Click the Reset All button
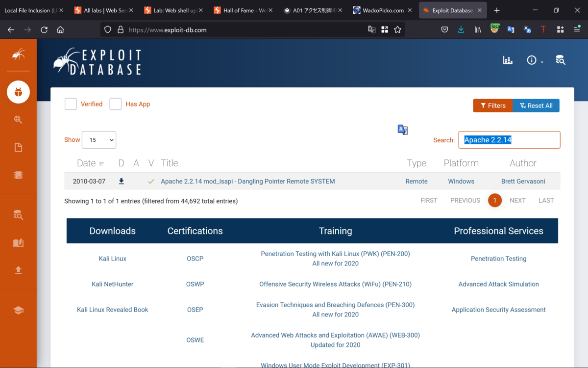Viewport: 588px width, 368px height. coord(536,105)
